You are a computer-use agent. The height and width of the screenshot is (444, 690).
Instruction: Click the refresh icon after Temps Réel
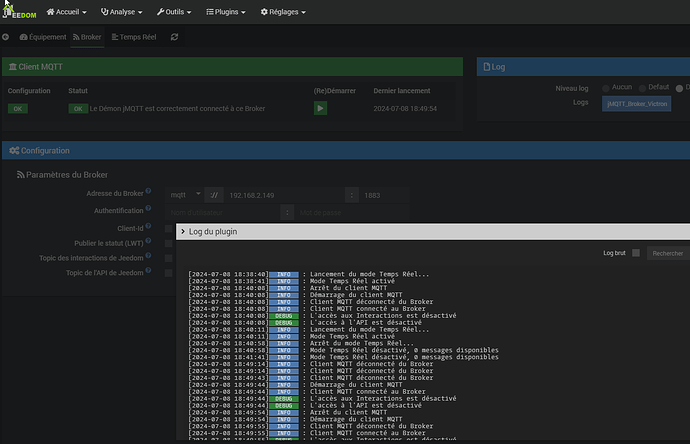coord(174,37)
